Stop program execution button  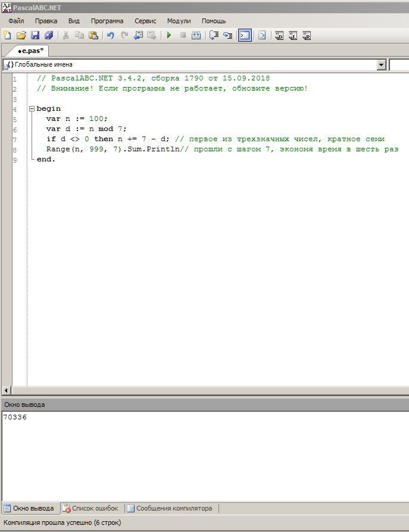pos(183,35)
